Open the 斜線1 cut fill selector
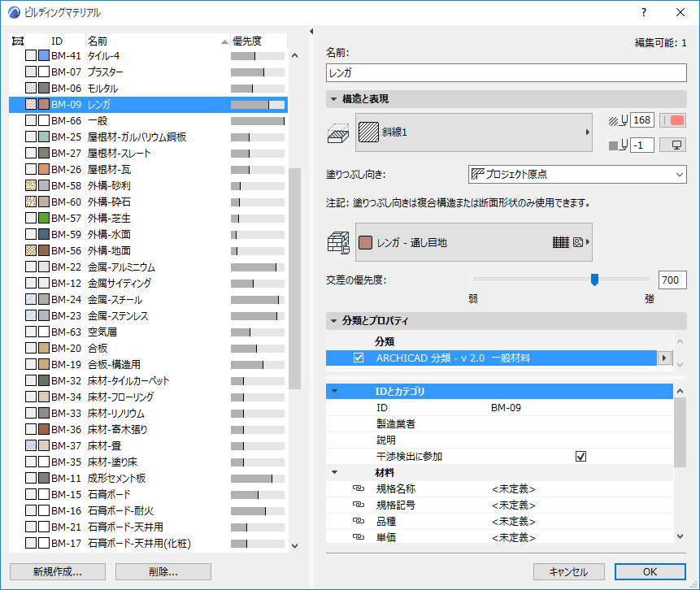700x590 pixels. (x=474, y=132)
